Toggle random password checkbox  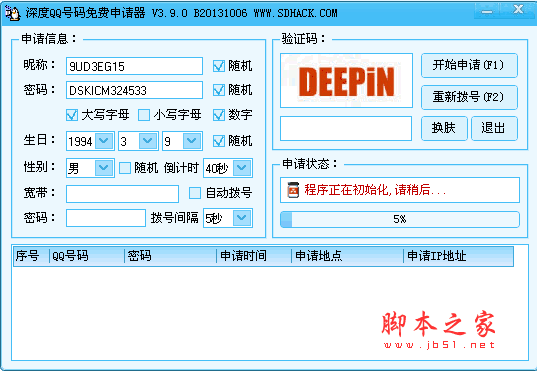(218, 90)
